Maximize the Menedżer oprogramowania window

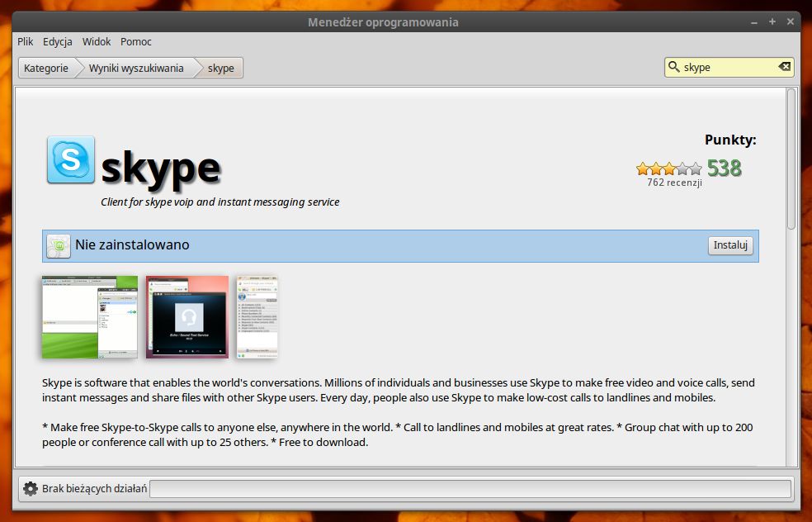(x=772, y=21)
